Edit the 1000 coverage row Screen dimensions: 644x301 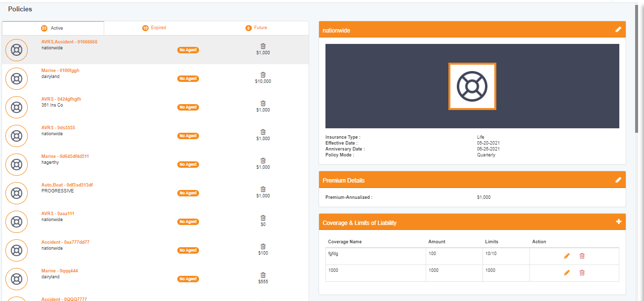point(567,272)
